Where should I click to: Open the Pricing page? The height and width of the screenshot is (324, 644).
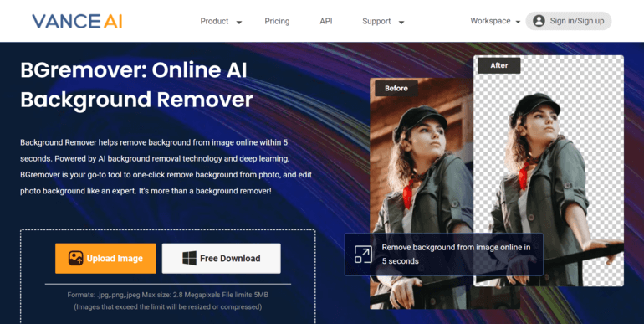click(x=277, y=22)
